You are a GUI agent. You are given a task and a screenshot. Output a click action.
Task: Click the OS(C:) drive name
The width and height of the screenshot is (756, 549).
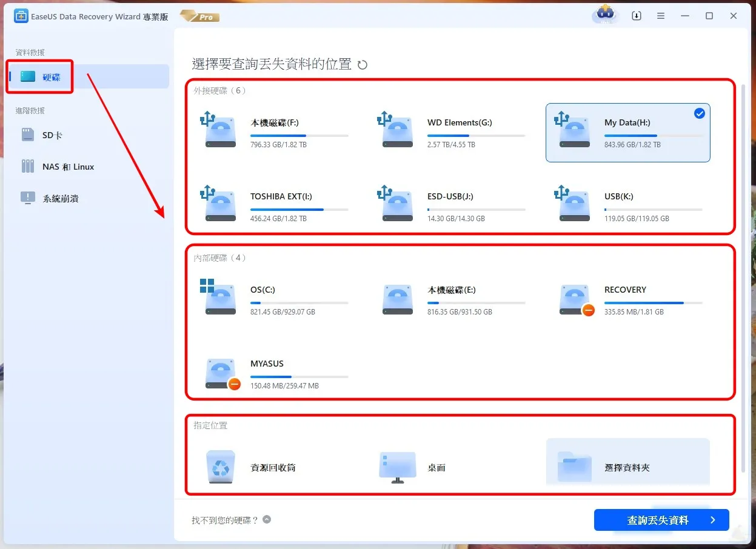[x=263, y=290]
